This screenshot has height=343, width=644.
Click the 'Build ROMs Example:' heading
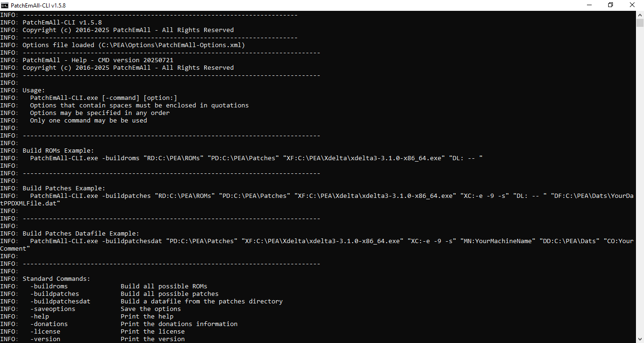[58, 151]
